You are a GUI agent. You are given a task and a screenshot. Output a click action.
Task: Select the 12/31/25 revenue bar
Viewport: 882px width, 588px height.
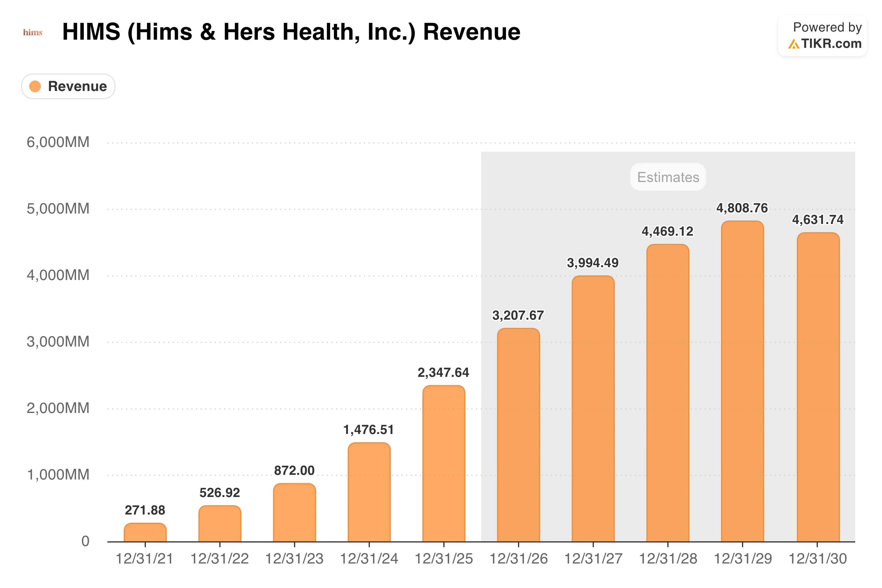444,463
